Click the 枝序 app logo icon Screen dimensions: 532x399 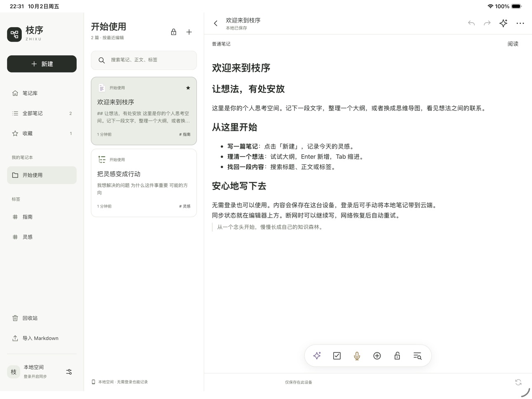point(14,34)
